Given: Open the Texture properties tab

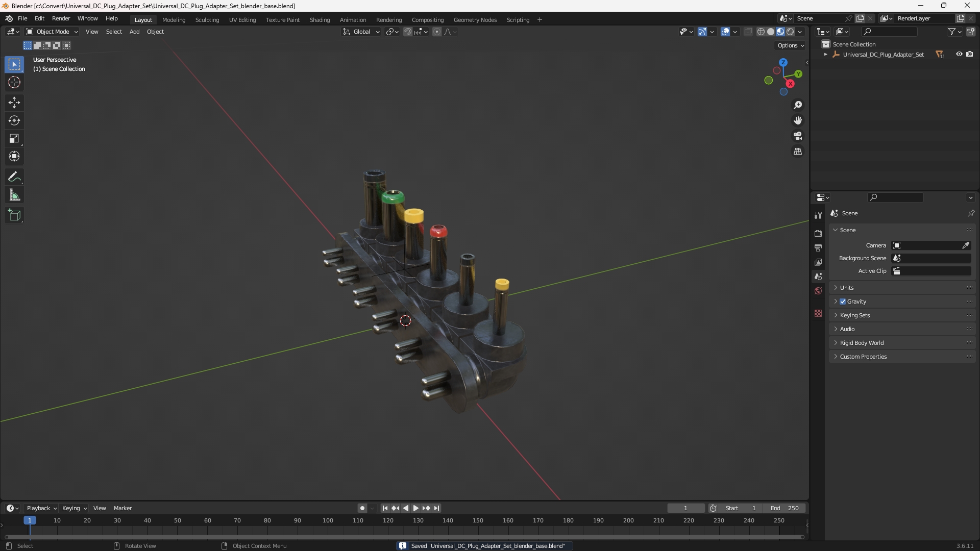Looking at the screenshot, I should (x=818, y=313).
